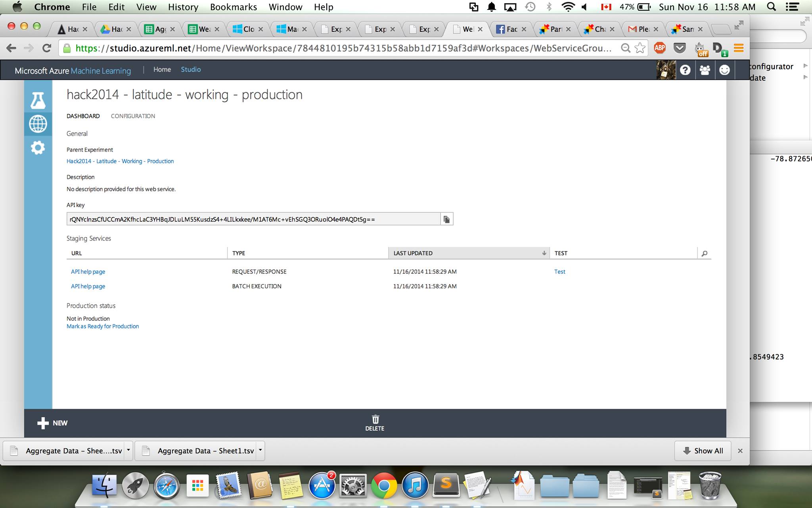Open Batch Execution API help page
Viewport: 812px width, 508px height.
click(88, 286)
